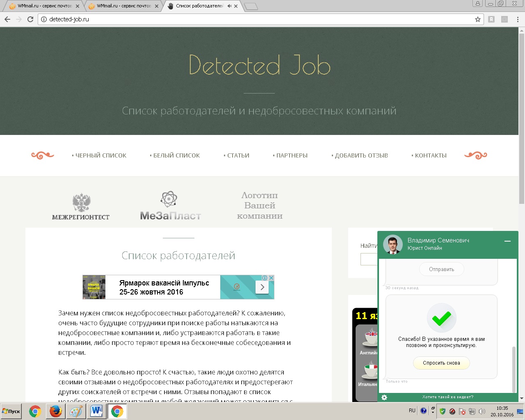Screen dimensions: 525x420
Task: Minimize the Владимир Семенович chat widget
Action: click(x=507, y=241)
